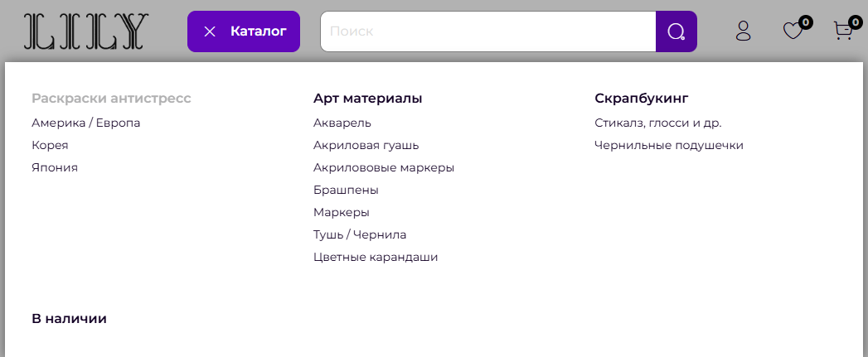The image size is (868, 357).
Task: Select Тушь / Чернила category
Action: pos(360,234)
